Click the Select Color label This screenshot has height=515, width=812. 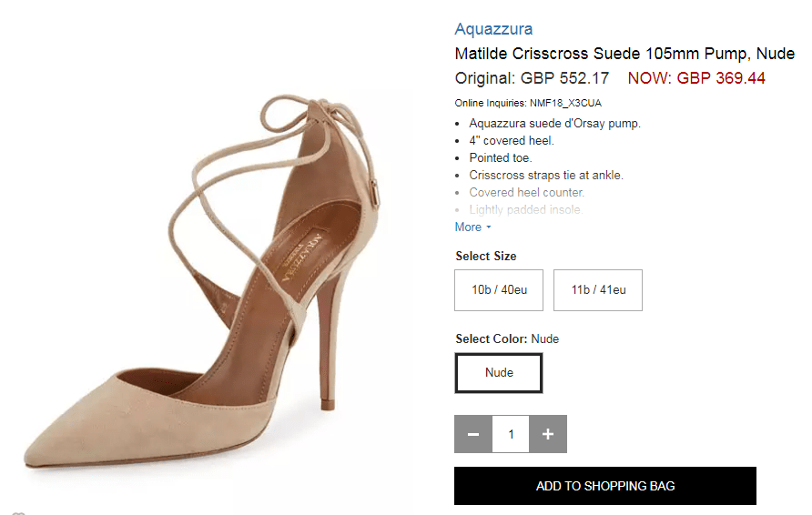492,339
